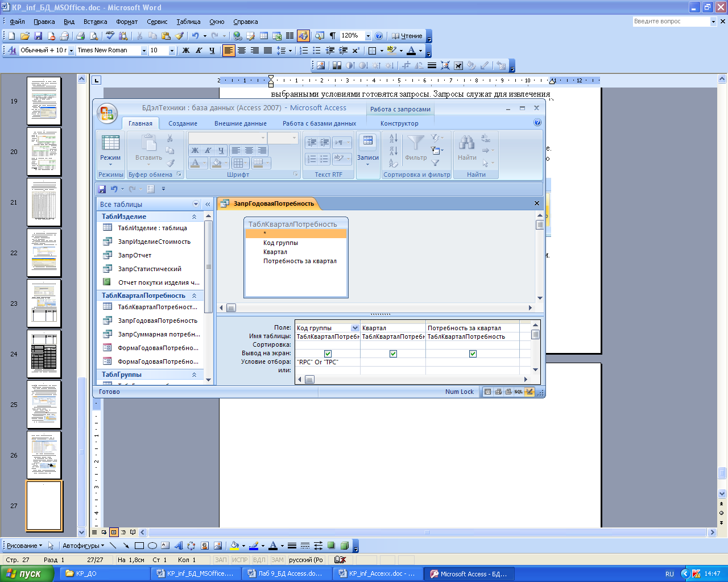Open the font size 10 dropdown
The width and height of the screenshot is (728, 582).
[x=172, y=51]
